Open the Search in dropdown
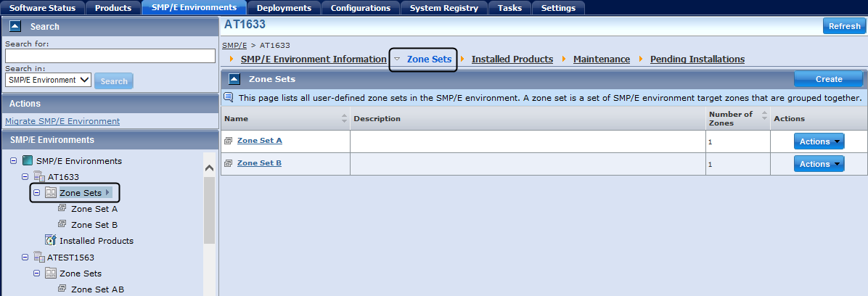868x296 pixels. tap(48, 81)
